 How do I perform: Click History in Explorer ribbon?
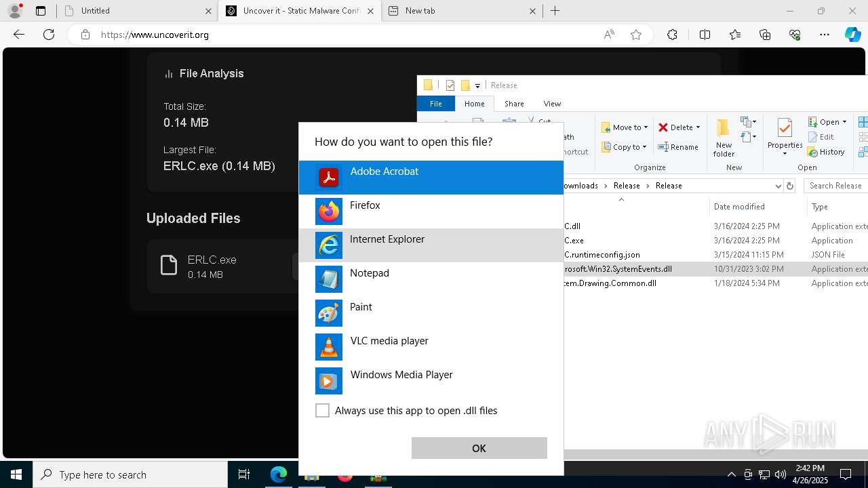pyautogui.click(x=826, y=152)
